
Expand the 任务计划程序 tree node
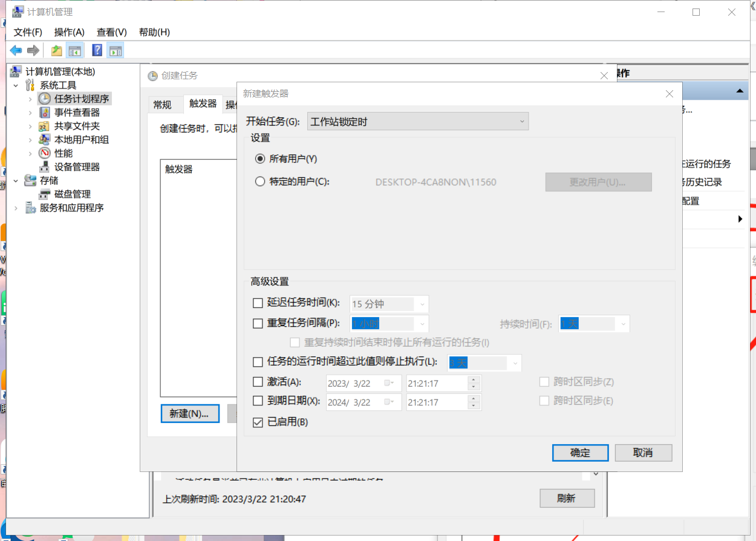[x=30, y=99]
